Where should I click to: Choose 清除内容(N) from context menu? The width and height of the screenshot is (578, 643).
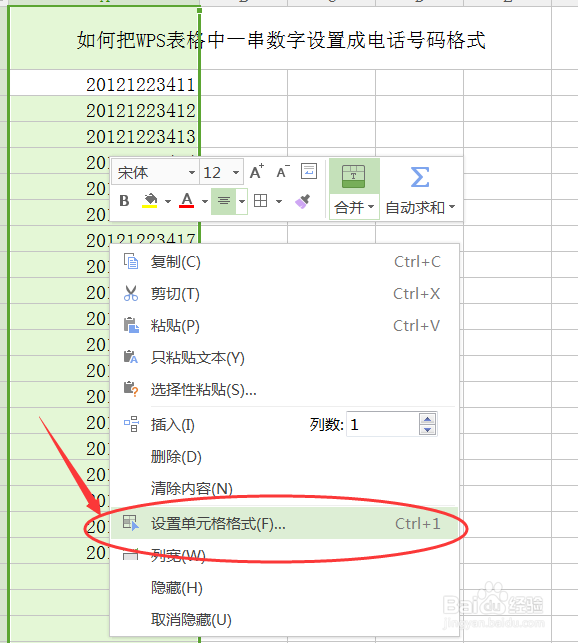[x=284, y=488]
